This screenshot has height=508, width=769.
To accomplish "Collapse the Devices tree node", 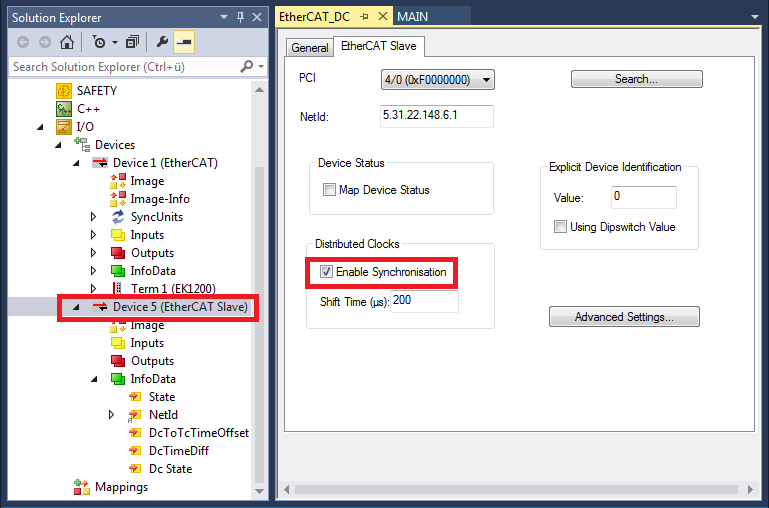I will (x=58, y=145).
